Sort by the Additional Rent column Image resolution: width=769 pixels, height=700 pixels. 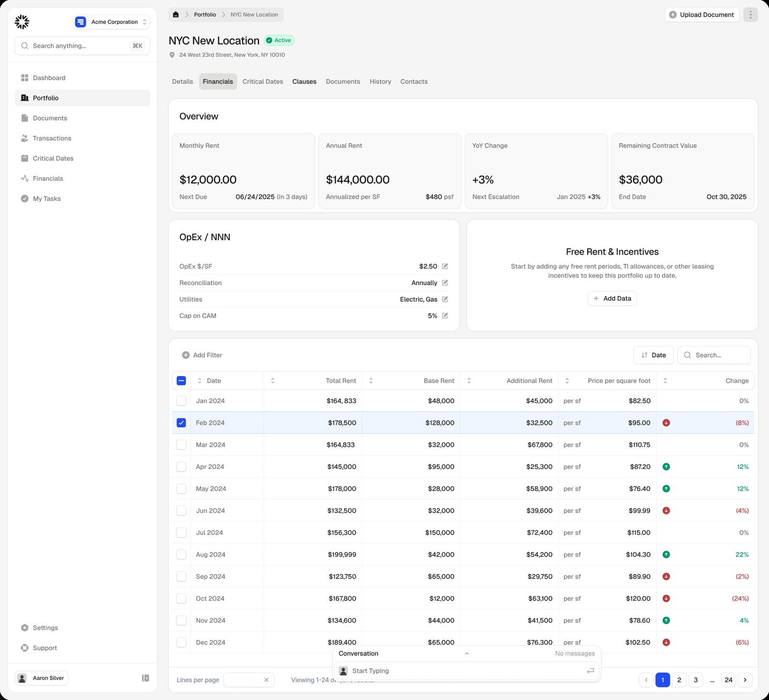point(469,381)
